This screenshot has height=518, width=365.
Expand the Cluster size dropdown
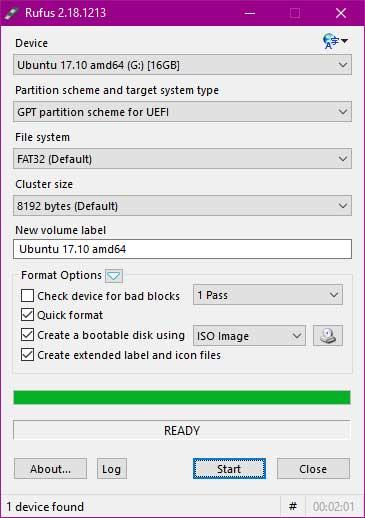click(182, 206)
